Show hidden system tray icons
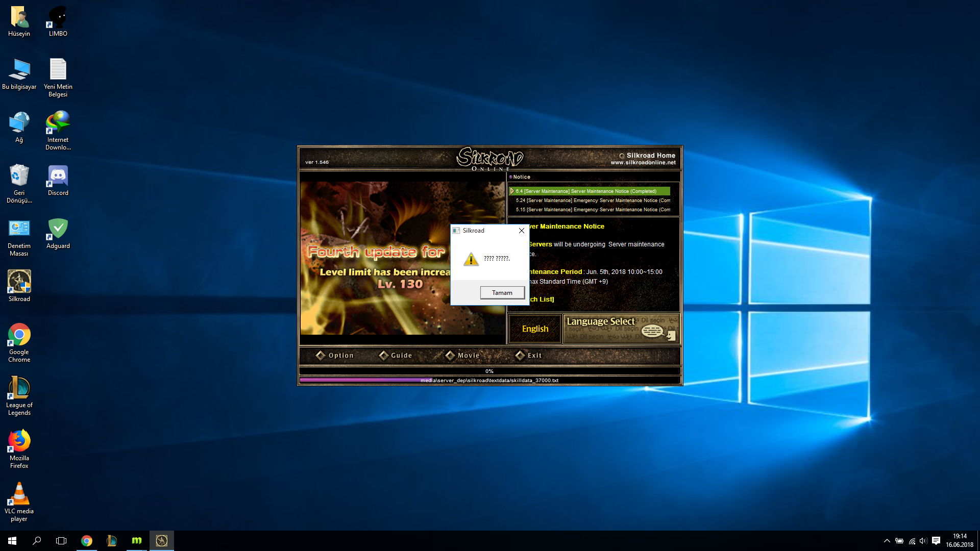980x551 pixels. pos(887,541)
